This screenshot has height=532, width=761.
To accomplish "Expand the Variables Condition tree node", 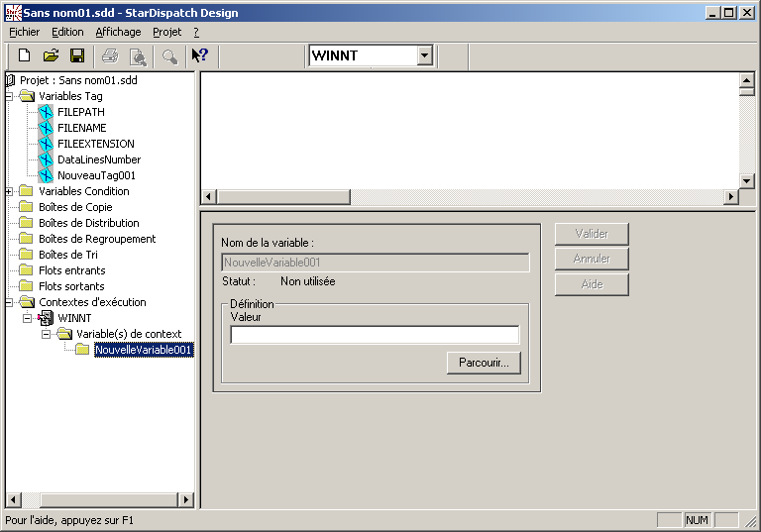I will coord(10,191).
